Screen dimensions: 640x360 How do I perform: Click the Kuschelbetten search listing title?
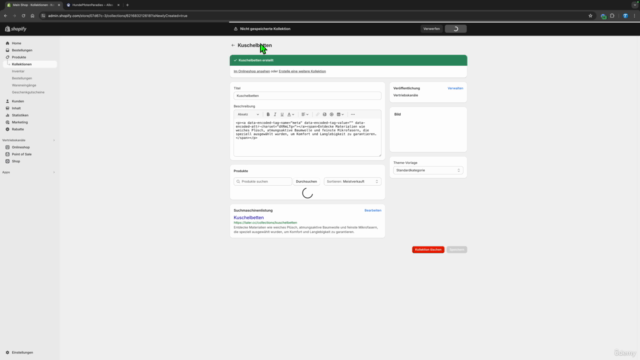[249, 218]
